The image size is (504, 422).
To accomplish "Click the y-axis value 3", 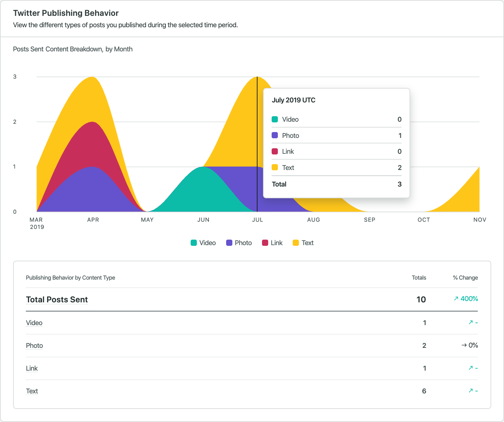I will click(x=15, y=77).
